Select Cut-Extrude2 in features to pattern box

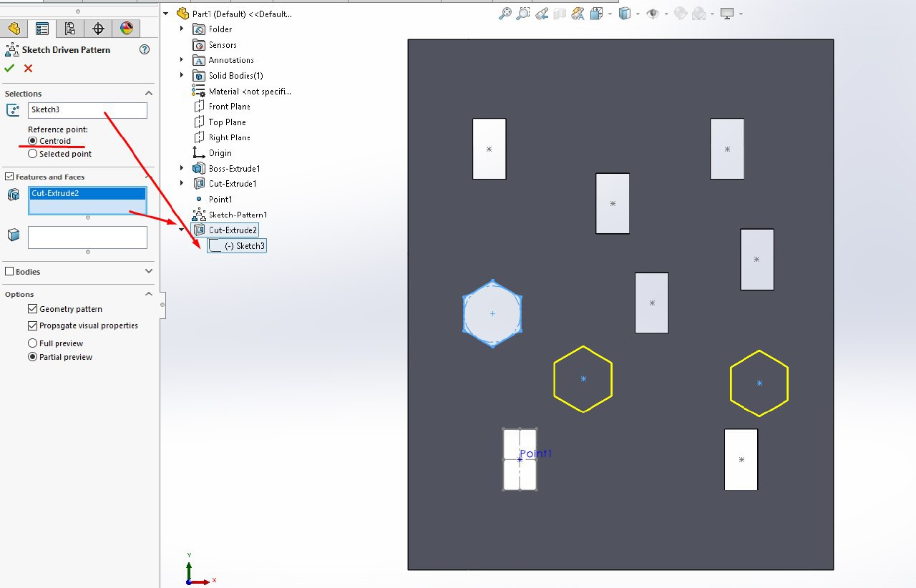tap(87, 193)
